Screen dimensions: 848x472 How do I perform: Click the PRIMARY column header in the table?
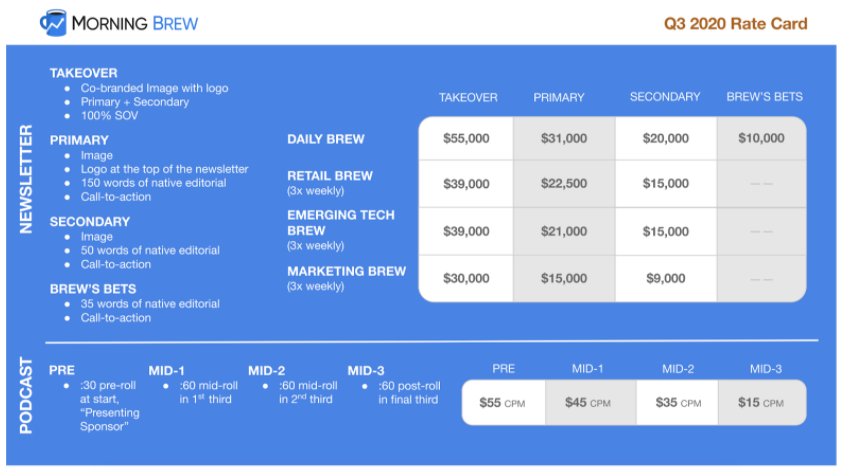coord(559,98)
